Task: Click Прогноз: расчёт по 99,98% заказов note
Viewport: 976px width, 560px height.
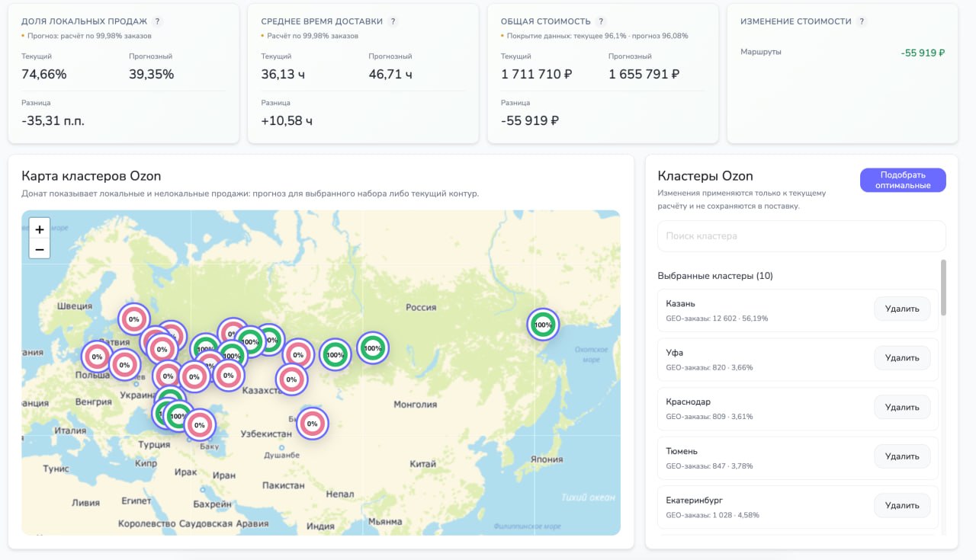Action: pyautogui.click(x=89, y=36)
